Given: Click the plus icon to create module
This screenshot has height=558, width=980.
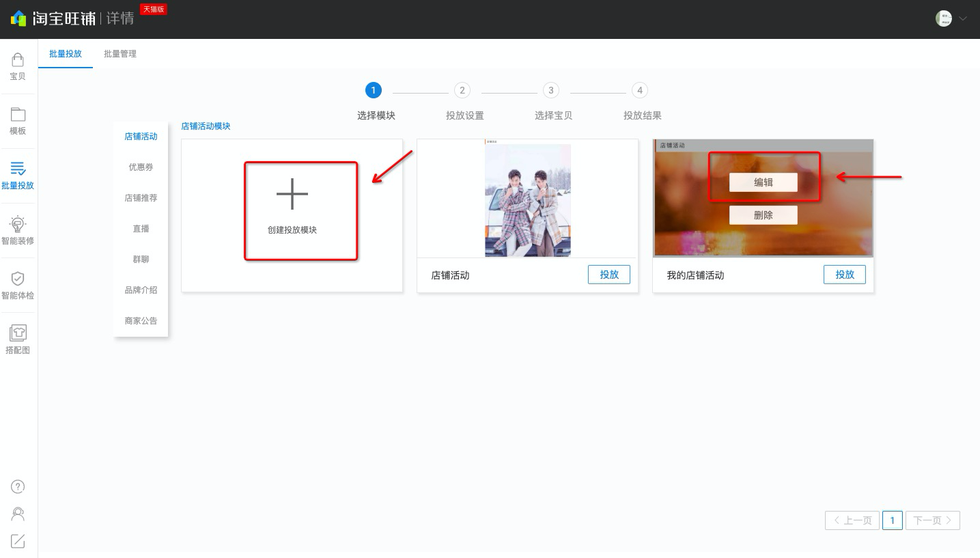Looking at the screenshot, I should 292,194.
